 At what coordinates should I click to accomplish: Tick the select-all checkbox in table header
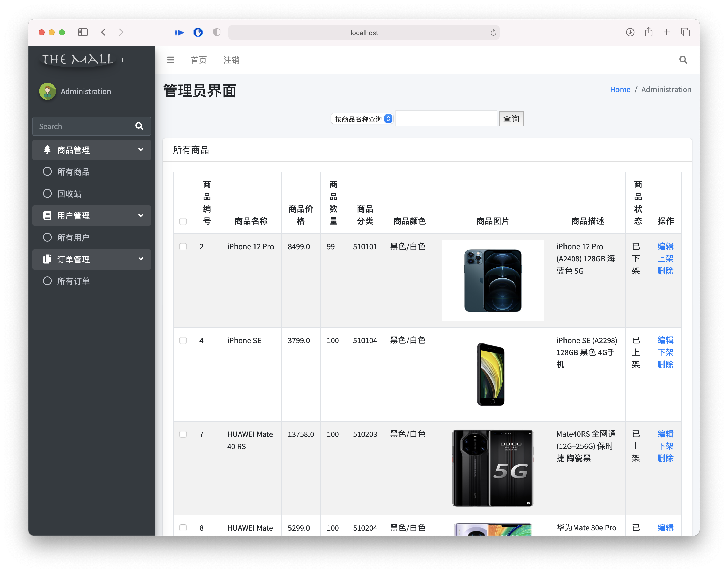coord(183,221)
